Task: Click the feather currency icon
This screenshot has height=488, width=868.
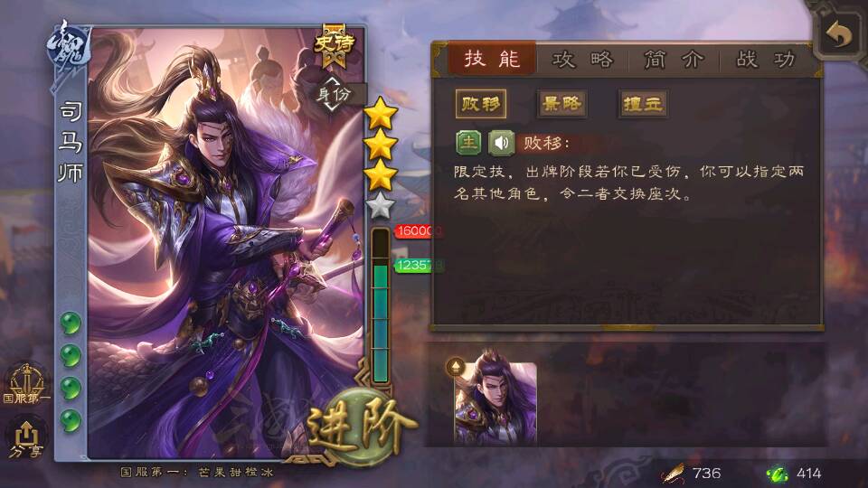Action: point(675,474)
